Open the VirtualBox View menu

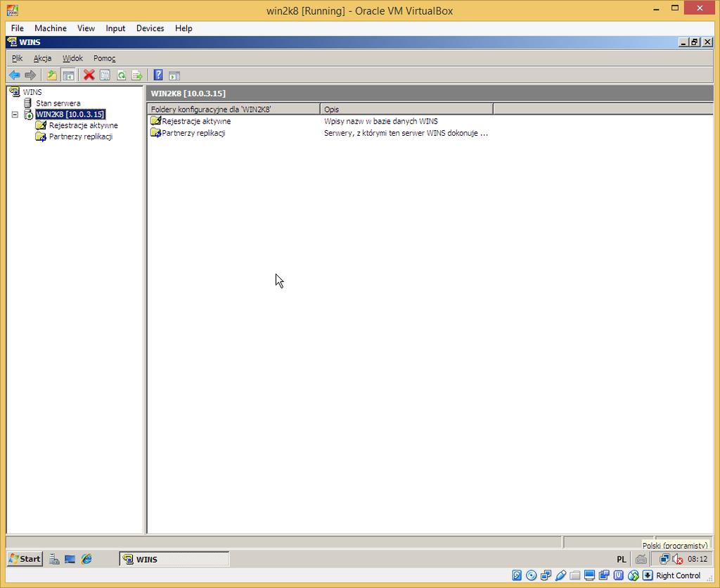pyautogui.click(x=86, y=28)
